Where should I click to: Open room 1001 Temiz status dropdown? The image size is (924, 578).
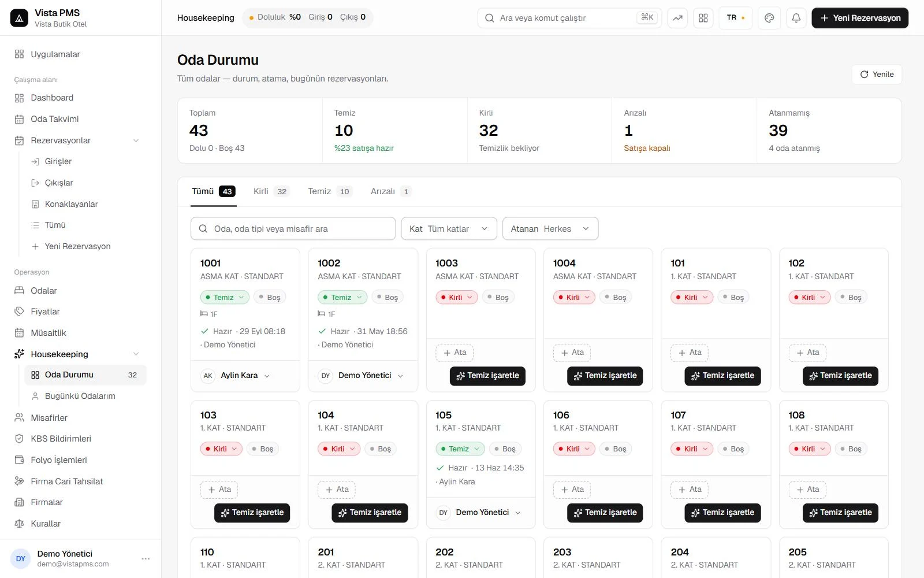point(225,298)
